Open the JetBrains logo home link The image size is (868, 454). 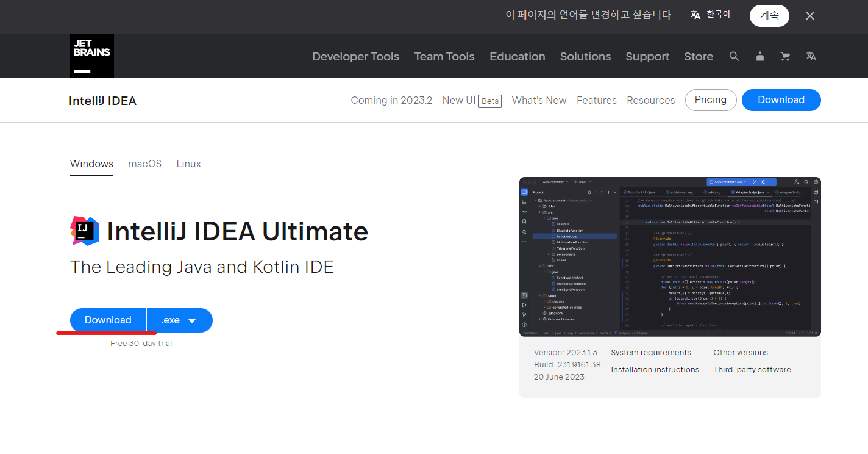92,56
